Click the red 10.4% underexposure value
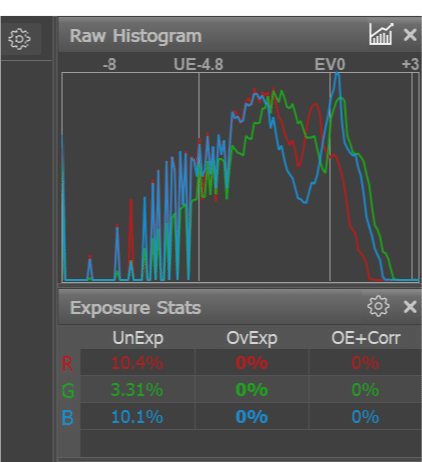422x462 pixels. coord(137,363)
